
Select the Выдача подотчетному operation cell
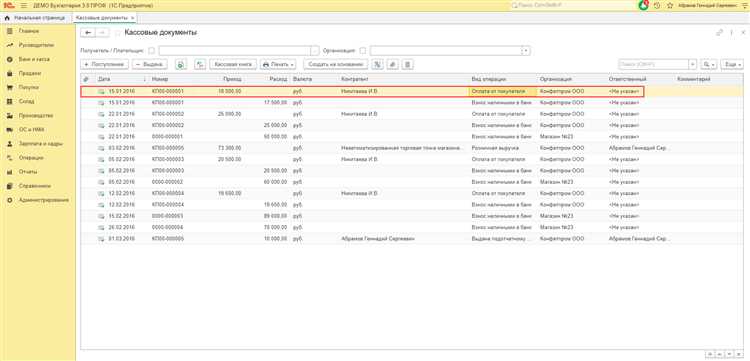[502, 239]
